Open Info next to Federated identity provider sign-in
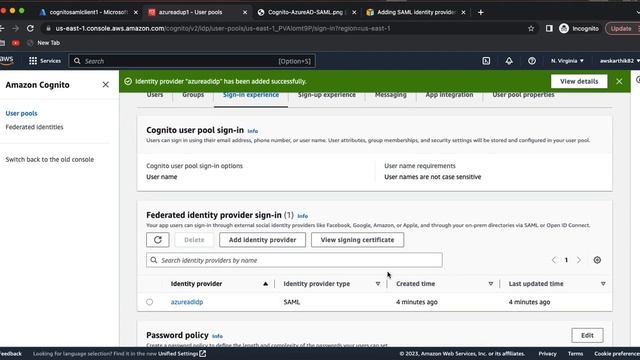The image size is (640, 360). 302,216
